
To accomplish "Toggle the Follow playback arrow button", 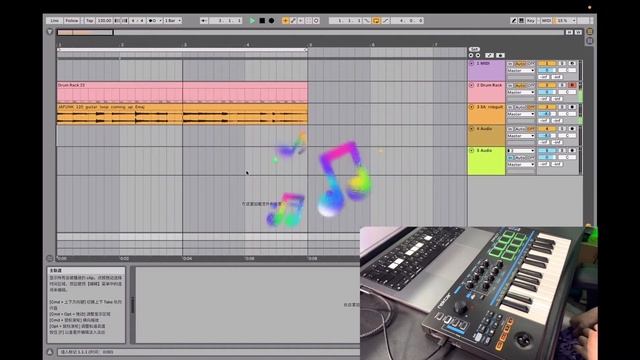I will (204, 20).
